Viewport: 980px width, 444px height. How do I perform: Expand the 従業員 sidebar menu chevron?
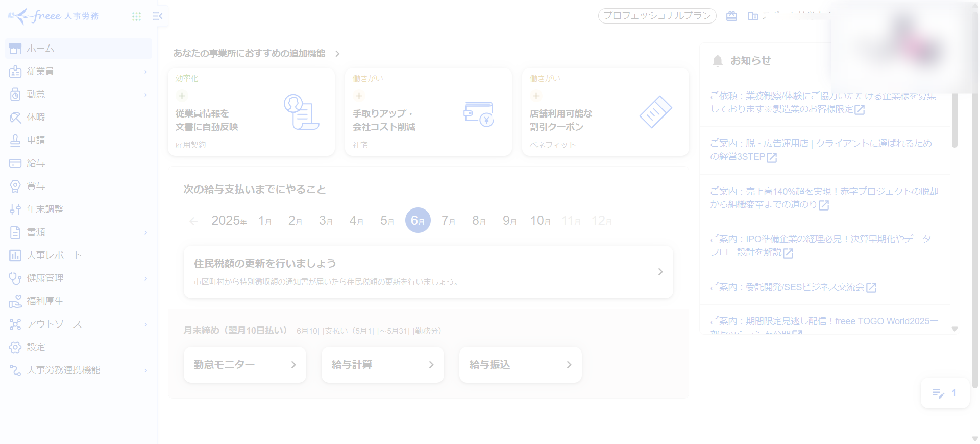pyautogui.click(x=145, y=72)
